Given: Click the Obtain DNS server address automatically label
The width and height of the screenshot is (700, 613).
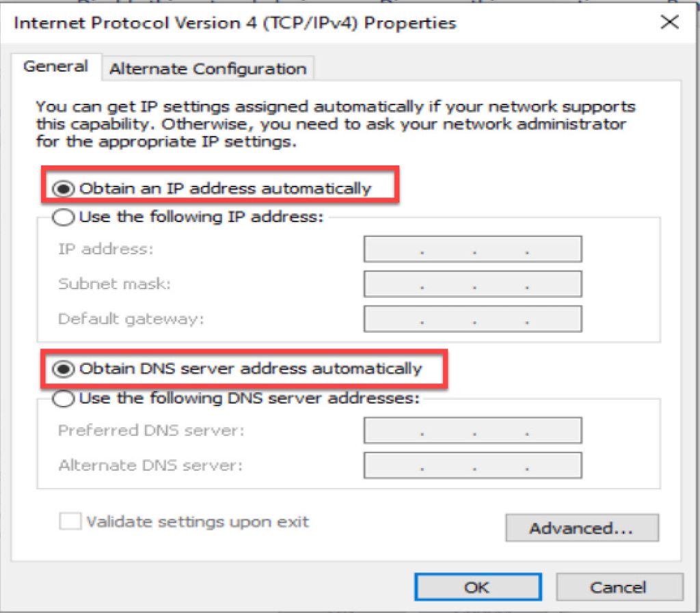Looking at the screenshot, I should click(250, 369).
